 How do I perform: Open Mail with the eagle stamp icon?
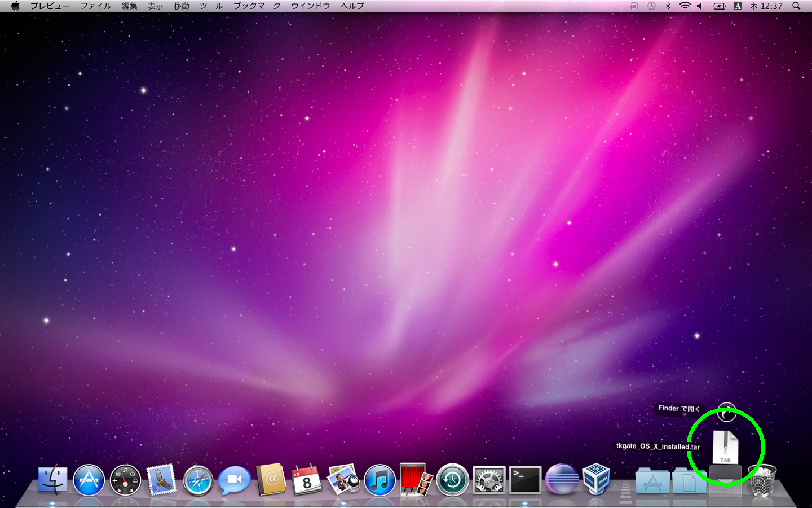[x=162, y=480]
